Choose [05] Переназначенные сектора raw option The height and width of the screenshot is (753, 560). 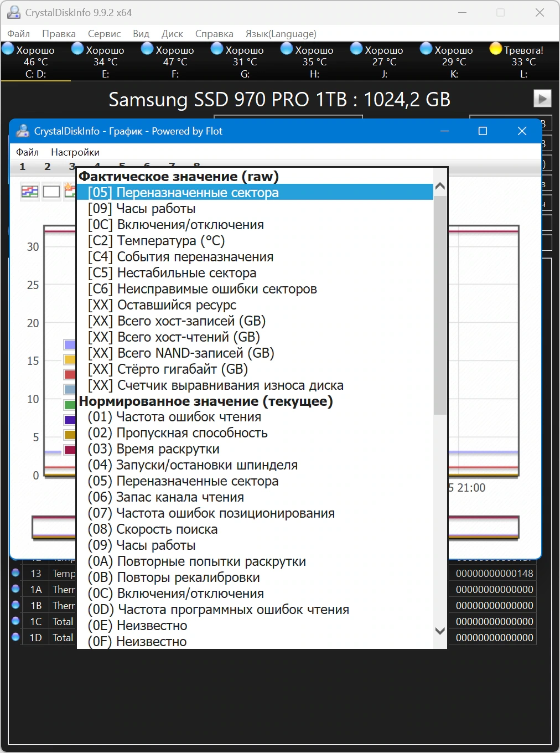255,192
